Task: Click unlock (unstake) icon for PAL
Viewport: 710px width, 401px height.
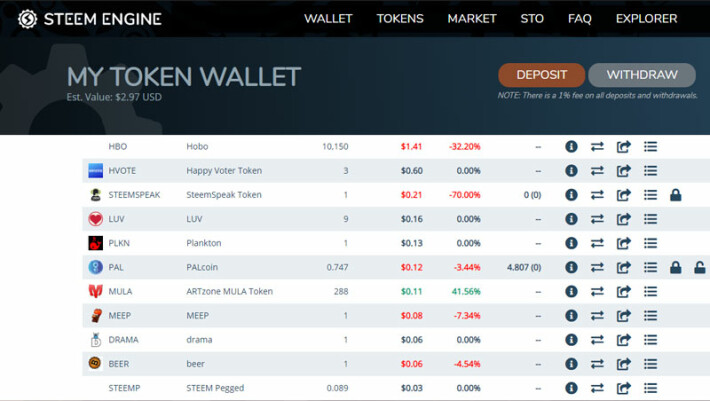Action: pyautogui.click(x=700, y=267)
